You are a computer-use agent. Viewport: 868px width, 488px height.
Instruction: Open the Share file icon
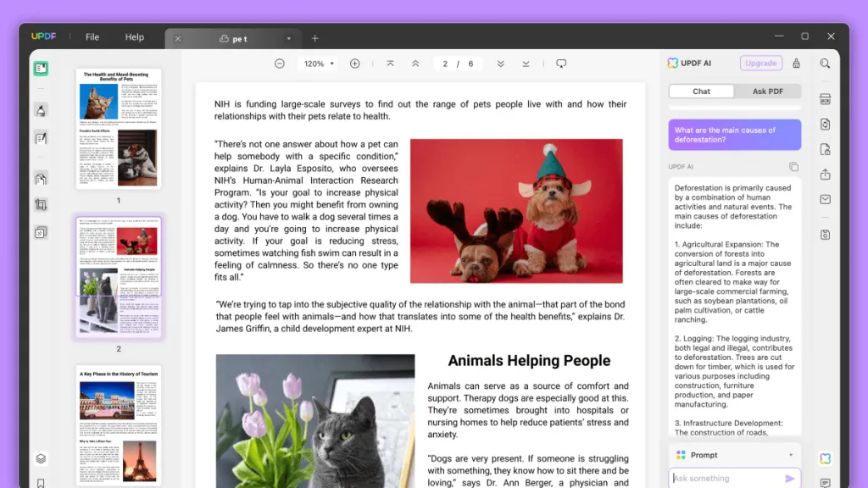point(826,175)
